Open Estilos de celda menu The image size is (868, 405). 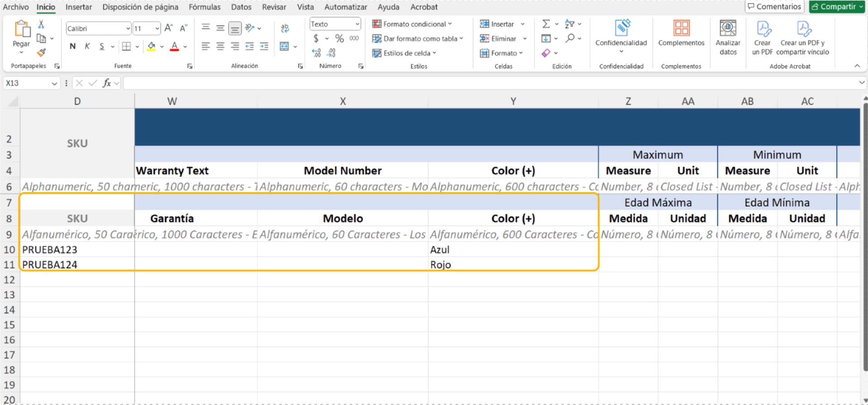coord(404,53)
